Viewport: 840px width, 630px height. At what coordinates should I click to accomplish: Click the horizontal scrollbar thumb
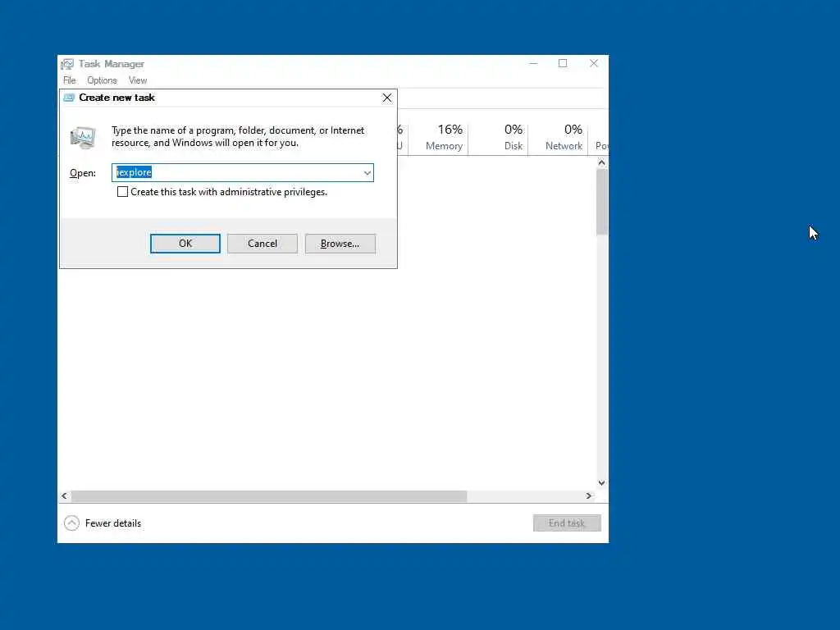[x=269, y=496]
